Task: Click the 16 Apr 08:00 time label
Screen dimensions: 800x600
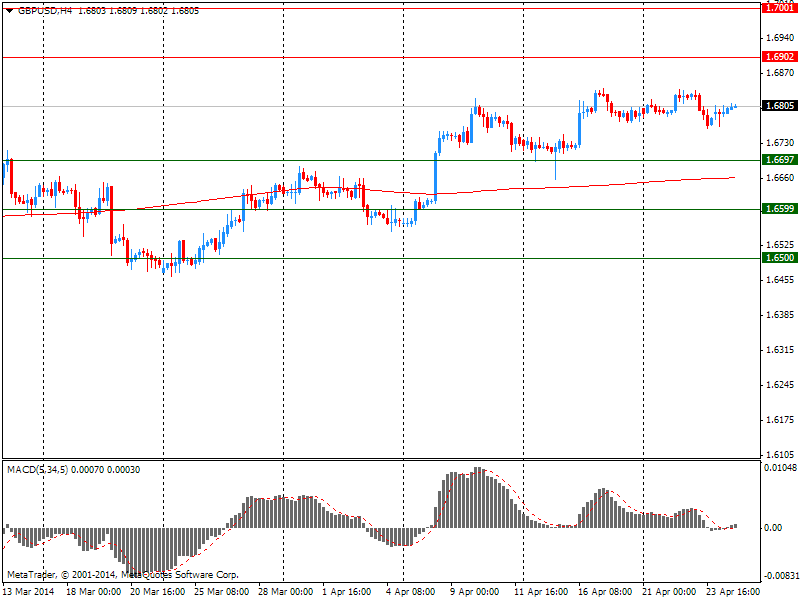Action: tap(605, 592)
